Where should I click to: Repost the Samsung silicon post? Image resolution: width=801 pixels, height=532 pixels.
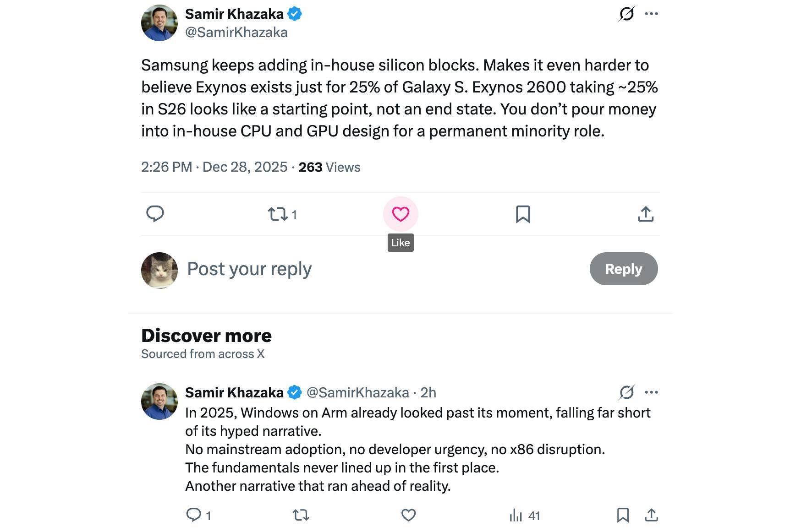278,214
